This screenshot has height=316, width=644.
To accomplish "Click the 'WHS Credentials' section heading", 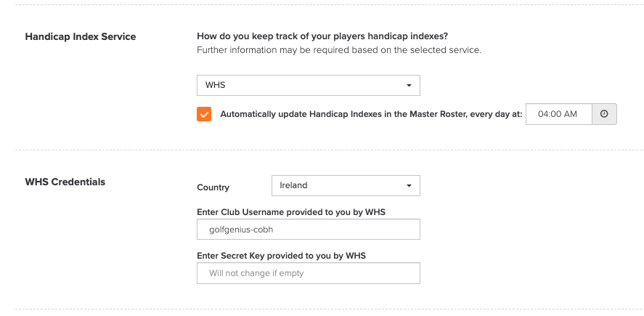I will (65, 182).
